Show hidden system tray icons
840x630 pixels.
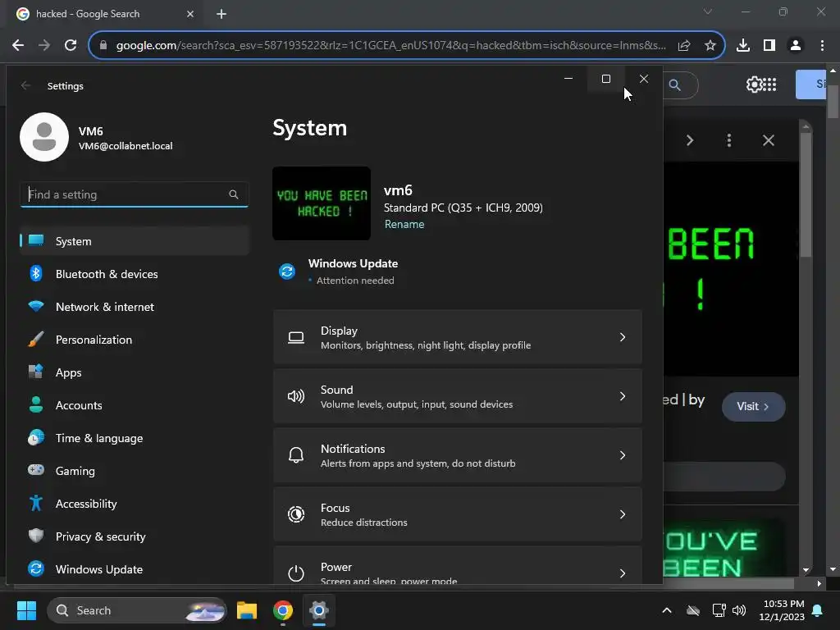(x=667, y=610)
